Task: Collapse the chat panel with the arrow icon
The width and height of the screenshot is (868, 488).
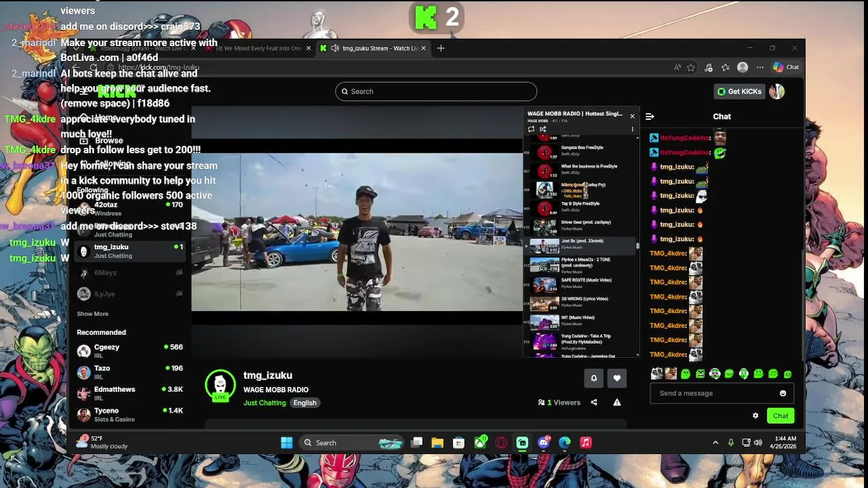Action: (650, 117)
